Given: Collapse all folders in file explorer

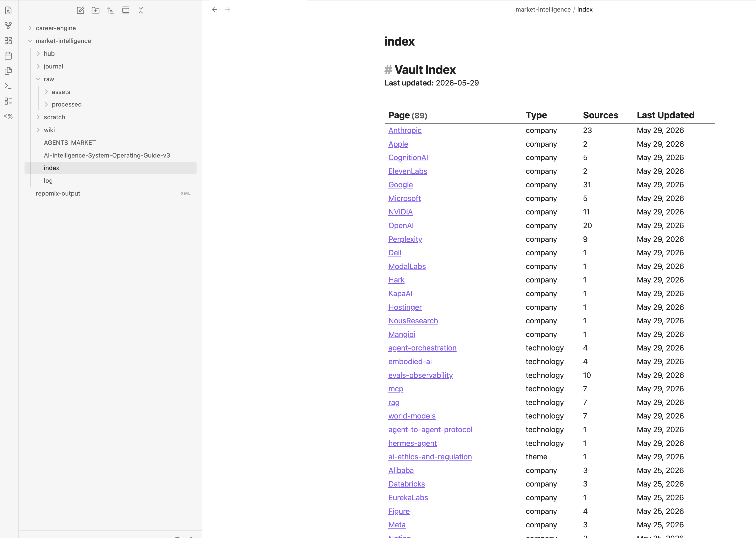Looking at the screenshot, I should 141,10.
